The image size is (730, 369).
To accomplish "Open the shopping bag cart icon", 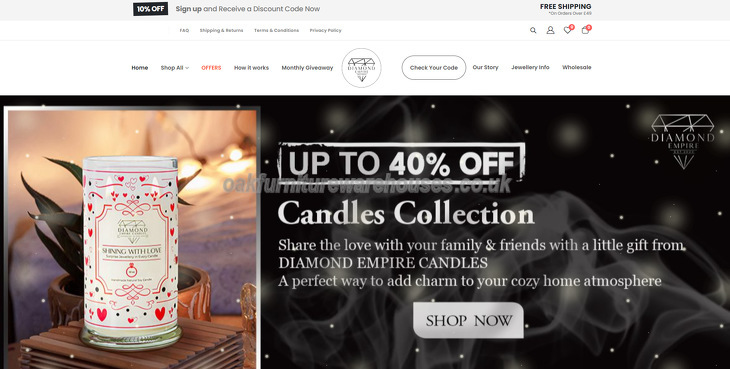I will [585, 30].
